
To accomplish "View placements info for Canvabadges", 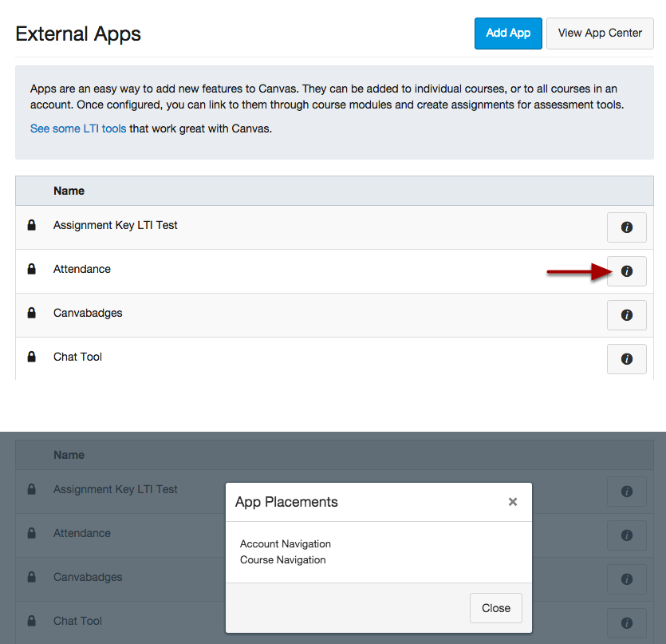I will [x=626, y=315].
